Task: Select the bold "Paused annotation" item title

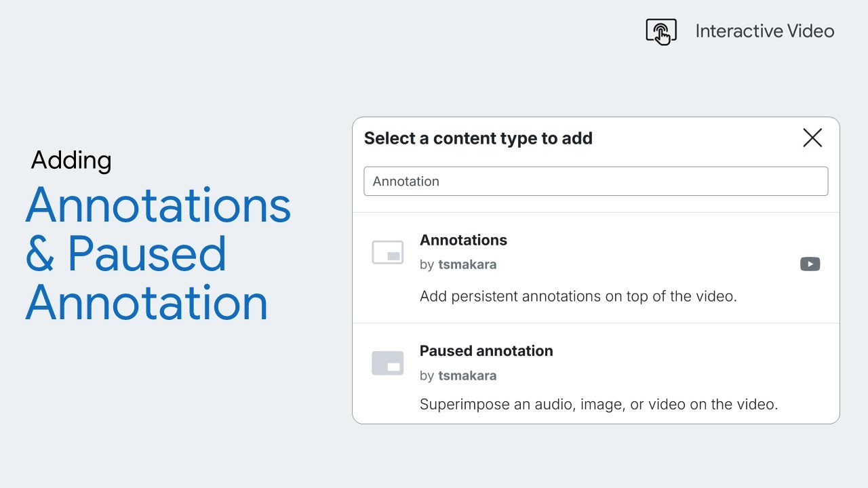Action: tap(486, 351)
